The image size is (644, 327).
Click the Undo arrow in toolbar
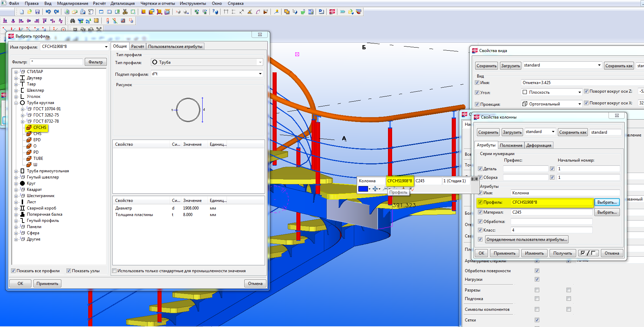pyautogui.click(x=48, y=12)
